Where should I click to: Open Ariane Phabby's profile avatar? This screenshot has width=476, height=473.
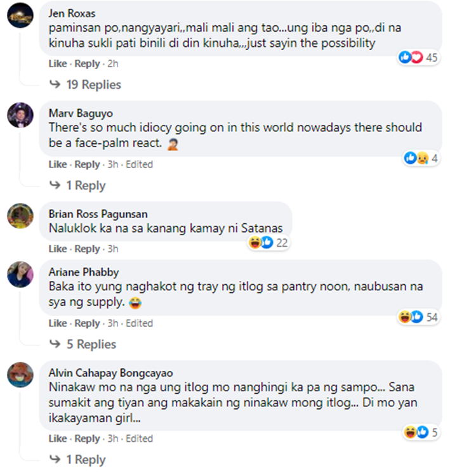[20, 275]
